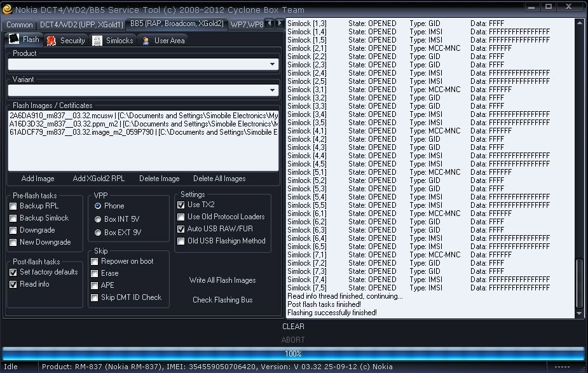Open the Flash tab icon
Image resolution: width=588 pixels, height=373 pixels.
(x=14, y=40)
